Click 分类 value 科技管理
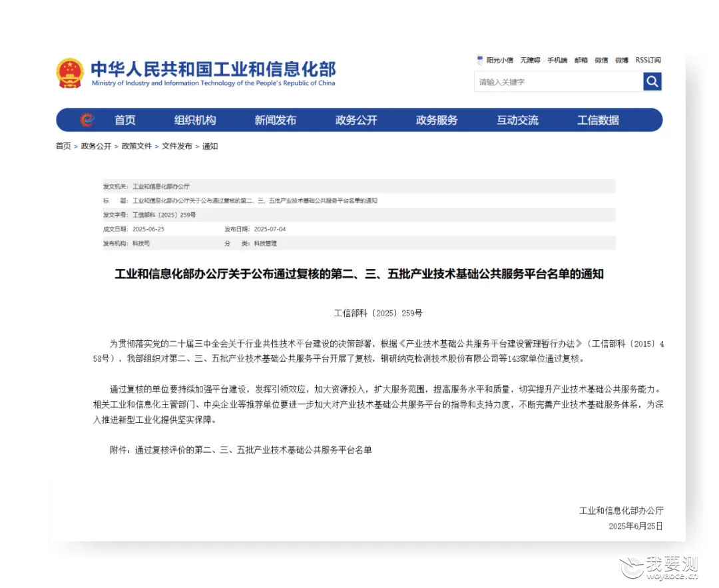 point(266,243)
